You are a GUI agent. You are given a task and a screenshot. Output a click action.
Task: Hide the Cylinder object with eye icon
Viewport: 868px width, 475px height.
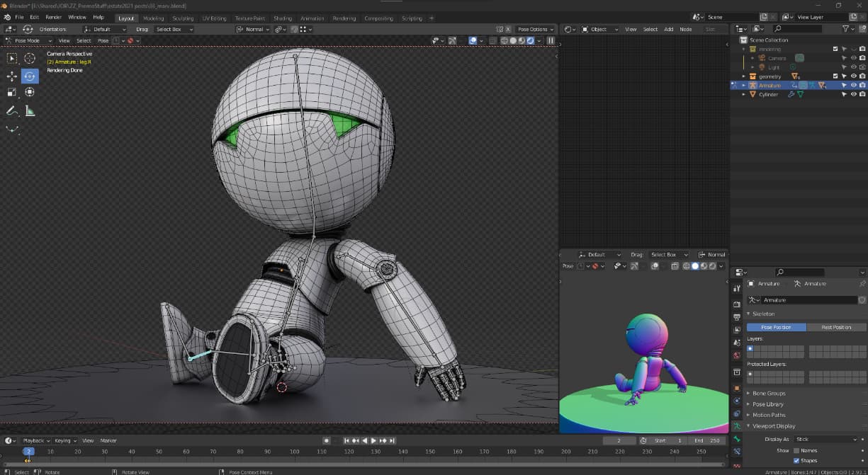[x=853, y=94]
